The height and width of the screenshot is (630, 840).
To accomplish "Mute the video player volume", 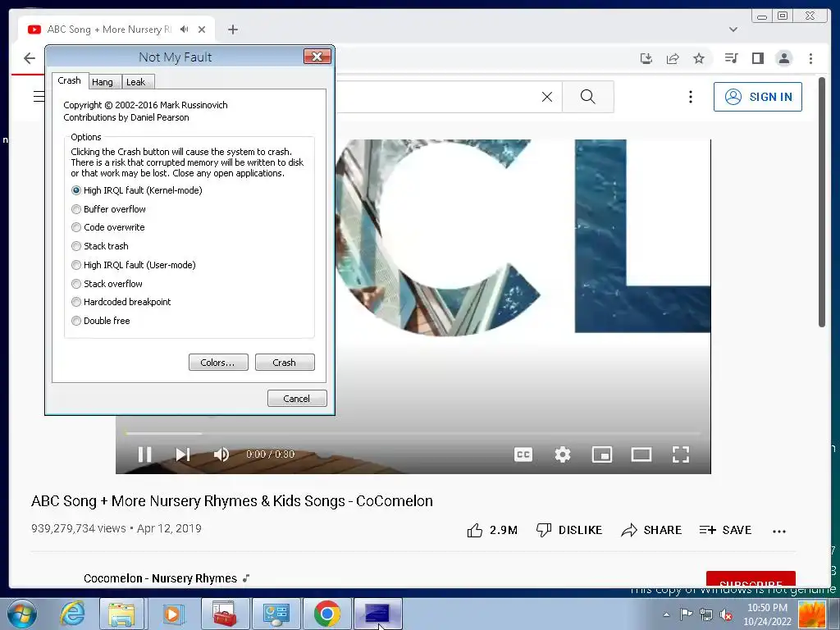I will pyautogui.click(x=221, y=454).
